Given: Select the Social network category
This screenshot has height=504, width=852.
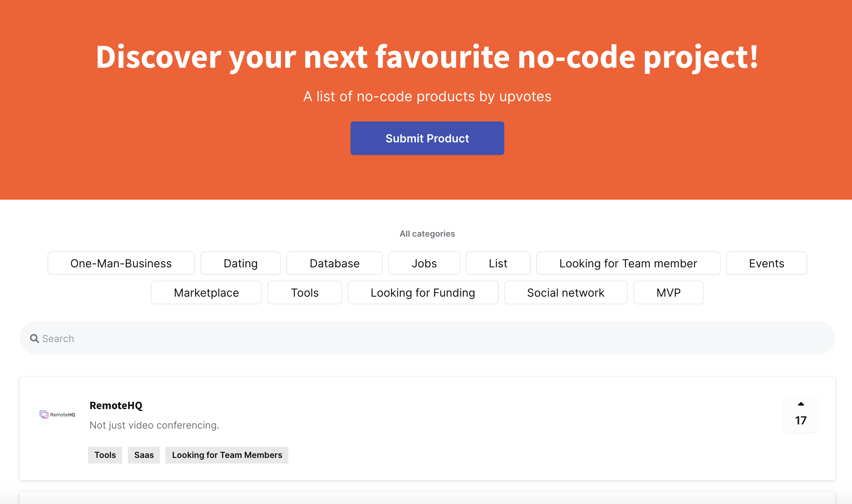Looking at the screenshot, I should point(566,292).
